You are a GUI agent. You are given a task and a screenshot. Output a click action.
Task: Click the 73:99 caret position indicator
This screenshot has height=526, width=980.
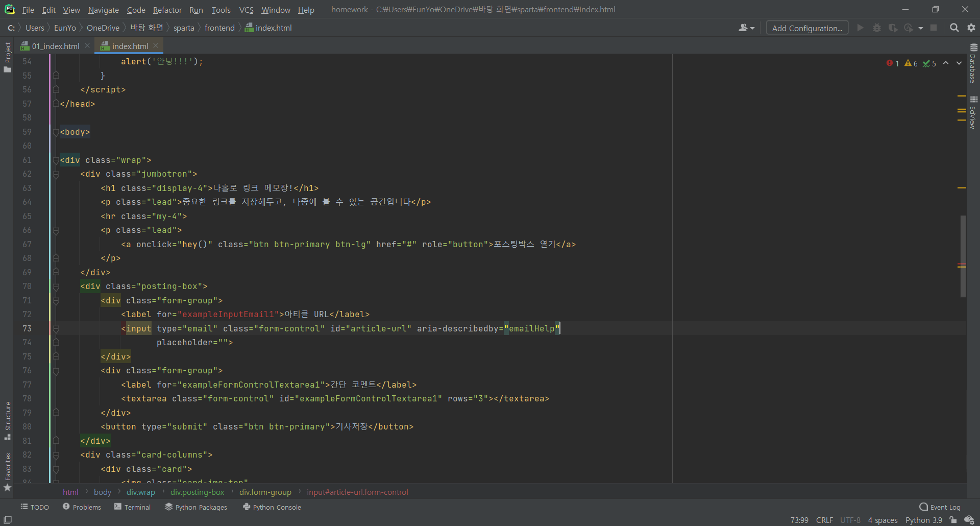tap(799, 520)
